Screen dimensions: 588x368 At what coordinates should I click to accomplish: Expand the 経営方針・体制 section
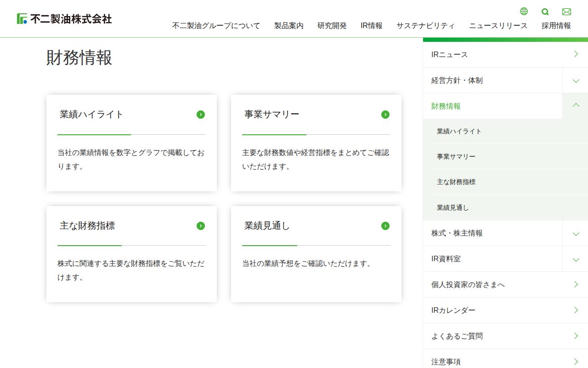click(x=576, y=80)
